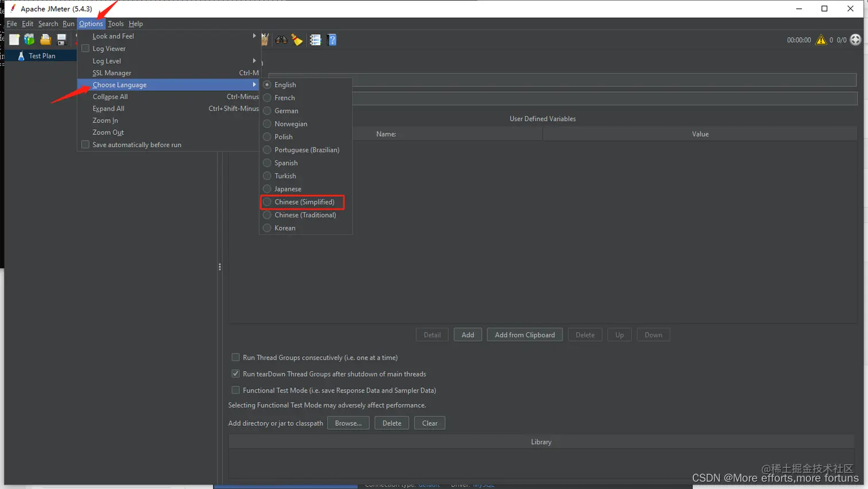
Task: Maximize the Apache JMeter window
Action: pyautogui.click(x=824, y=9)
